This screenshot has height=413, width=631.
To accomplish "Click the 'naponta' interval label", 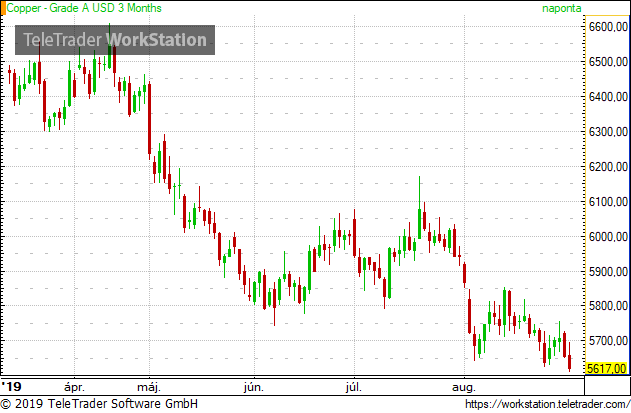I will pos(561,8).
